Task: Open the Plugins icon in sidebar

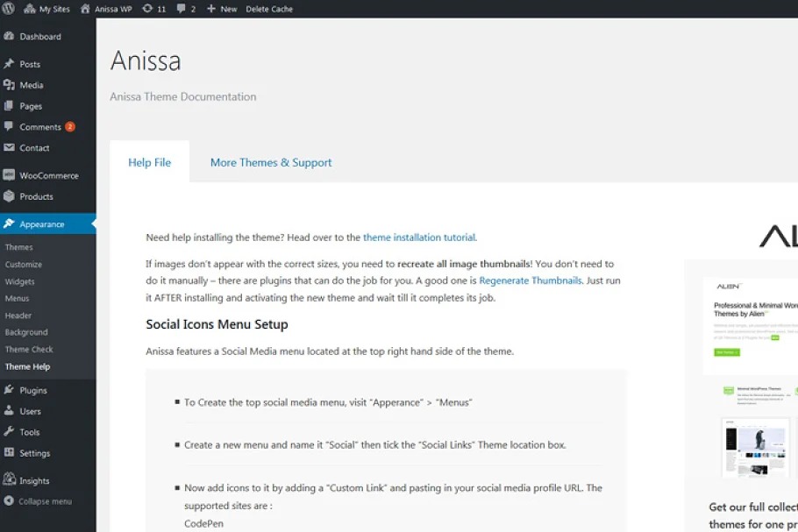Action: [x=9, y=390]
